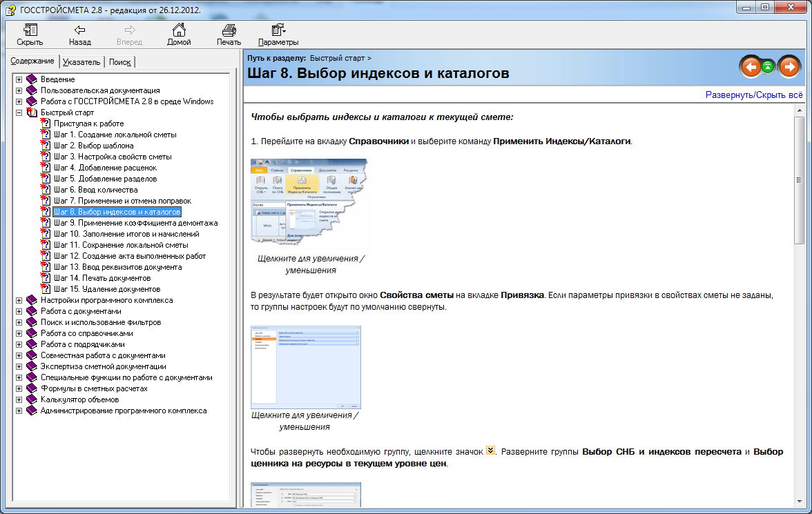Image resolution: width=812 pixels, height=514 pixels.
Task: Open Шаг 11. Сохранение локальной сметы
Action: [x=122, y=245]
